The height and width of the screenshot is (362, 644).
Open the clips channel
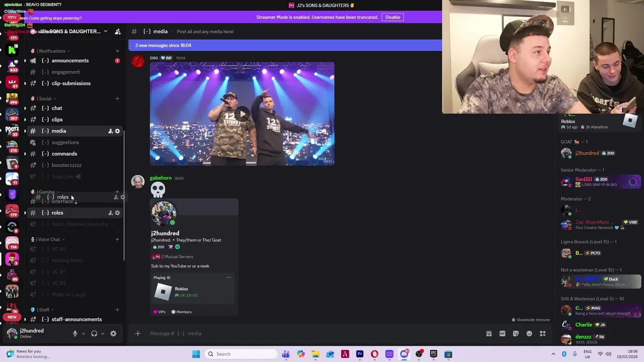(x=75, y=120)
